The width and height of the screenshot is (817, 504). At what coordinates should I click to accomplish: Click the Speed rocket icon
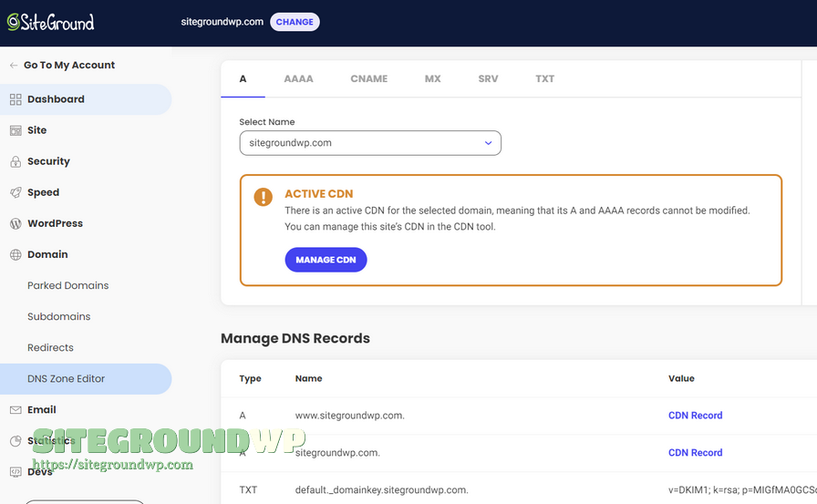(x=16, y=192)
